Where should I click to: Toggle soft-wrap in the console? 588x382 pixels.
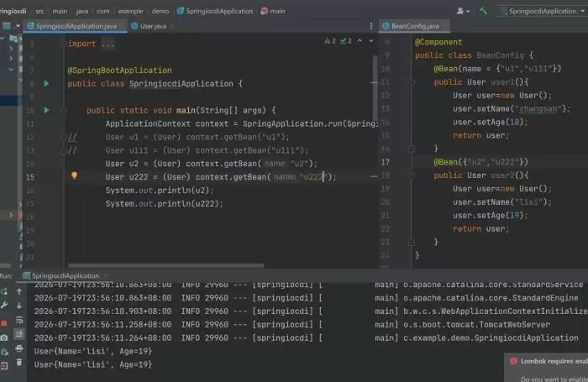point(19,320)
